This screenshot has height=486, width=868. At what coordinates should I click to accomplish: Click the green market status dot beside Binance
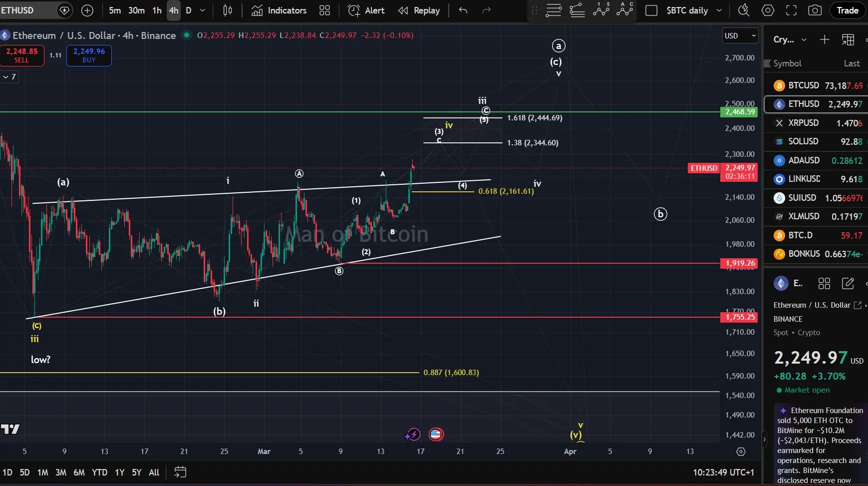click(x=187, y=35)
